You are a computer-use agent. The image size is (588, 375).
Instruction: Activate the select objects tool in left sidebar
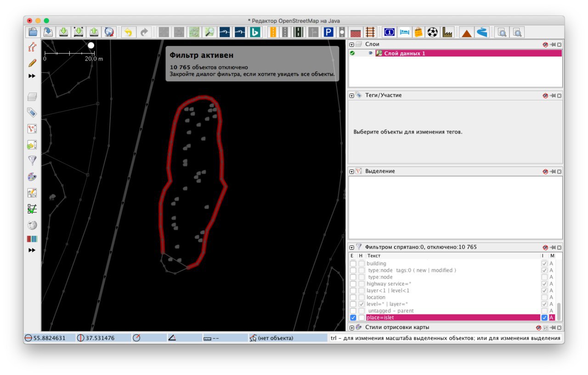tap(32, 47)
